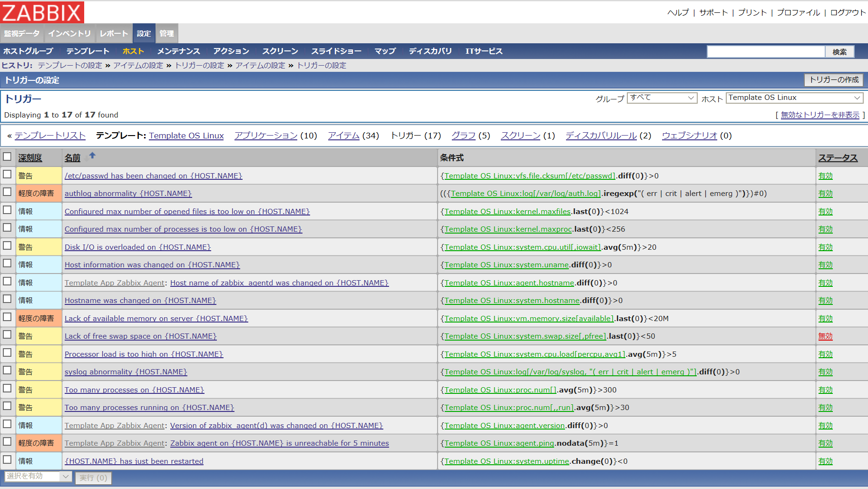868x489 pixels.
Task: Open ホスト submenu item
Action: click(x=133, y=51)
